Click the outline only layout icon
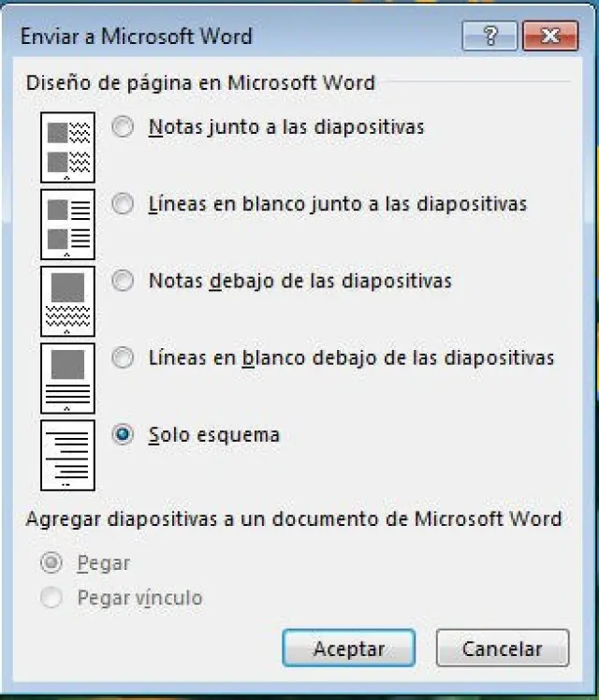 tap(67, 454)
